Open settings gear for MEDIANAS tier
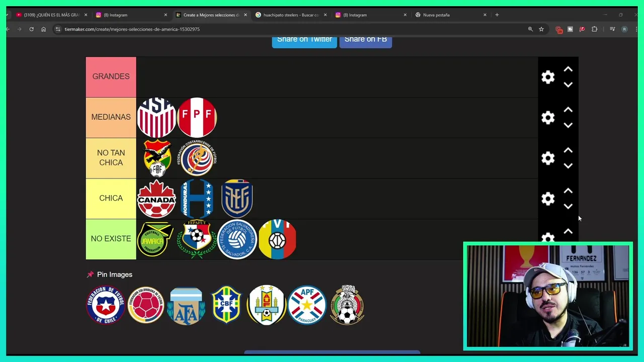The image size is (644, 362). tap(548, 118)
